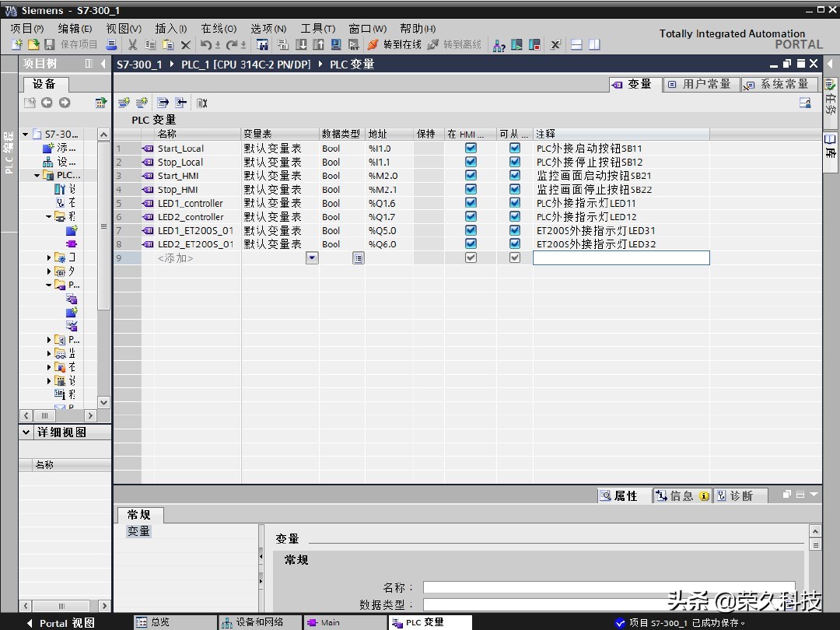Click the comment input field in row 9
Screen dimensions: 840x630
(x=621, y=257)
